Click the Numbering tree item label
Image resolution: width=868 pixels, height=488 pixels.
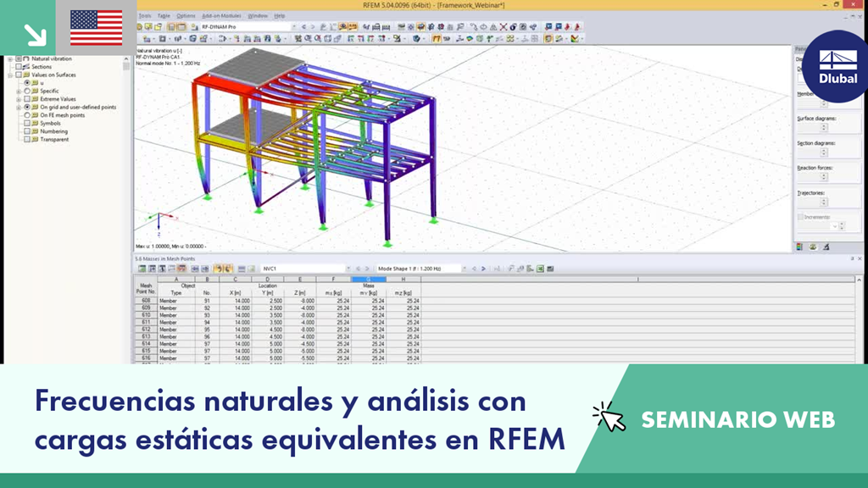click(53, 131)
